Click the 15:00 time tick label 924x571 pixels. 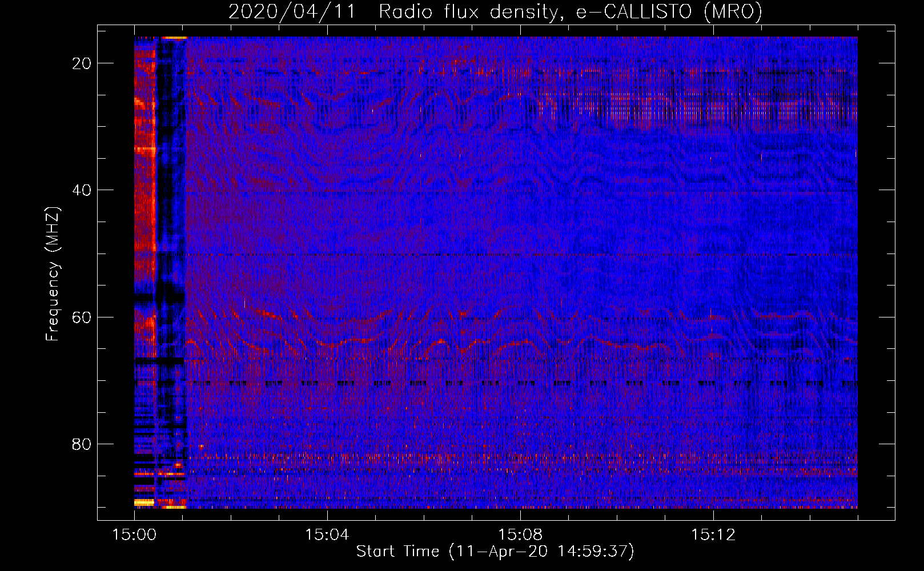134,535
